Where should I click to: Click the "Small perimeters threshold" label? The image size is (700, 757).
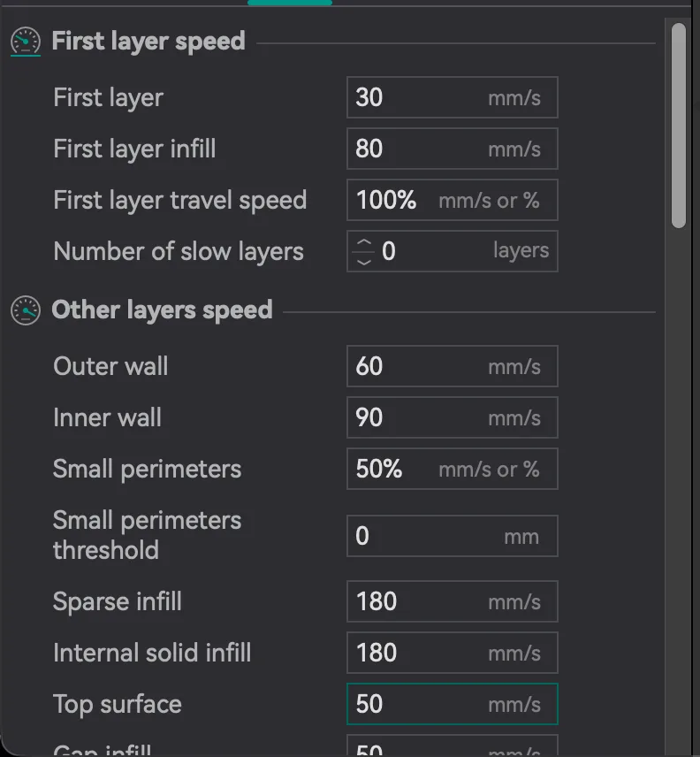(147, 535)
